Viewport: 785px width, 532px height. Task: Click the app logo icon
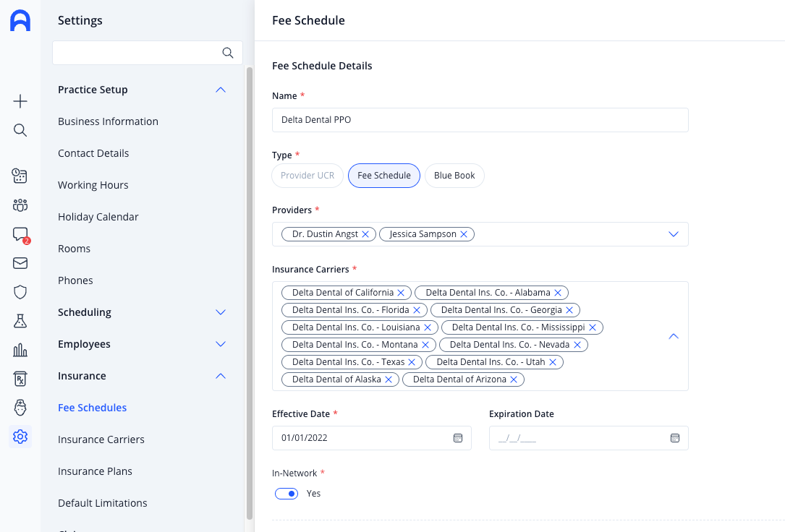coord(20,20)
